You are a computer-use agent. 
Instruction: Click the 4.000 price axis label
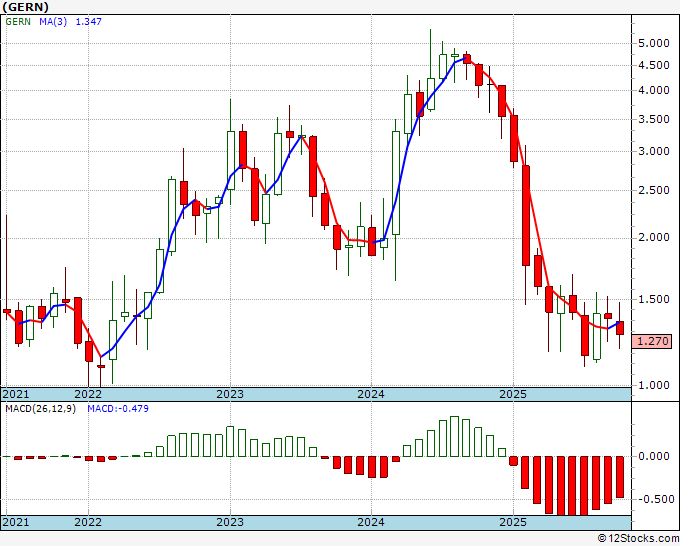654,90
